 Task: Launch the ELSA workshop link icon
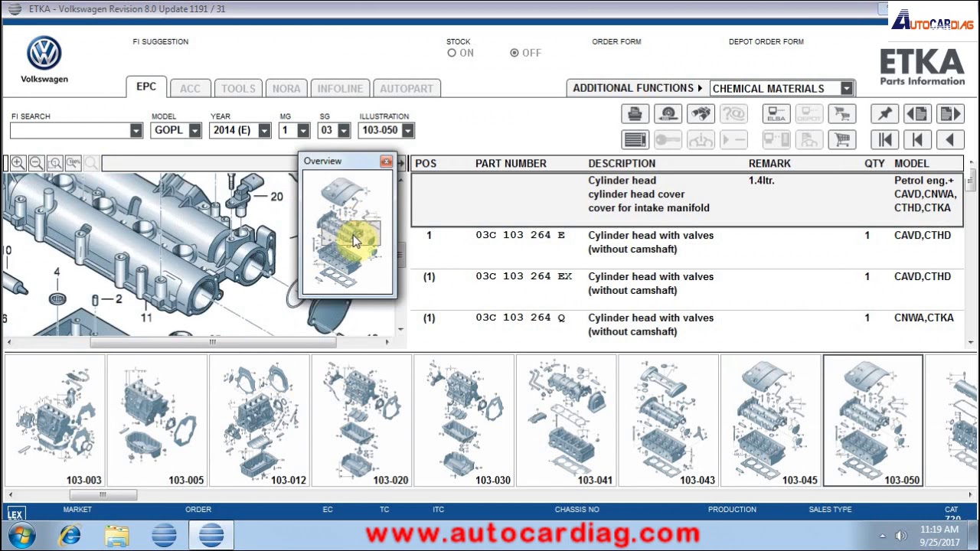click(x=776, y=114)
